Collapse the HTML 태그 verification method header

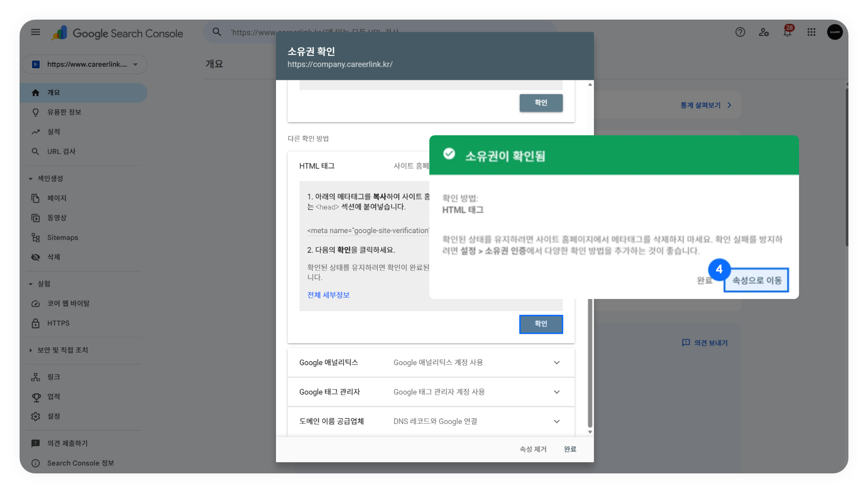[x=358, y=166]
